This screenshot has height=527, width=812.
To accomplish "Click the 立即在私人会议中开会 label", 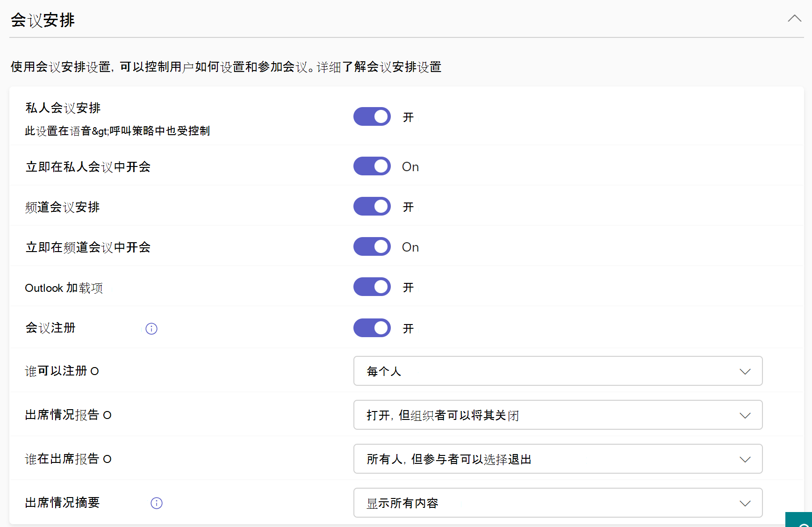I will tap(88, 167).
